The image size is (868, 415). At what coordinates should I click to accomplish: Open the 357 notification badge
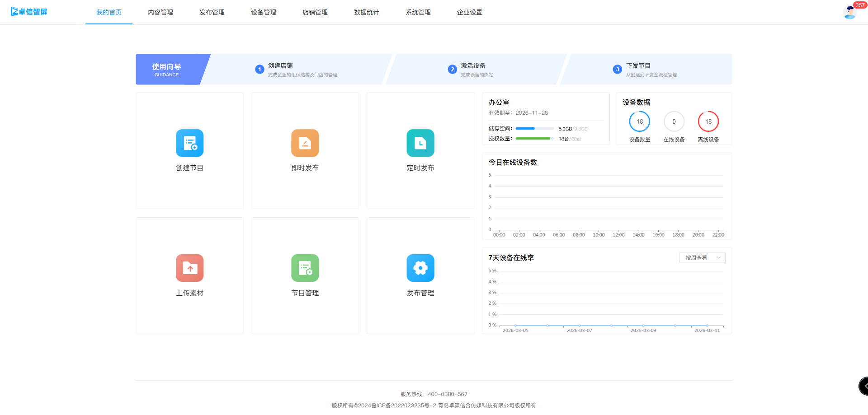point(860,5)
